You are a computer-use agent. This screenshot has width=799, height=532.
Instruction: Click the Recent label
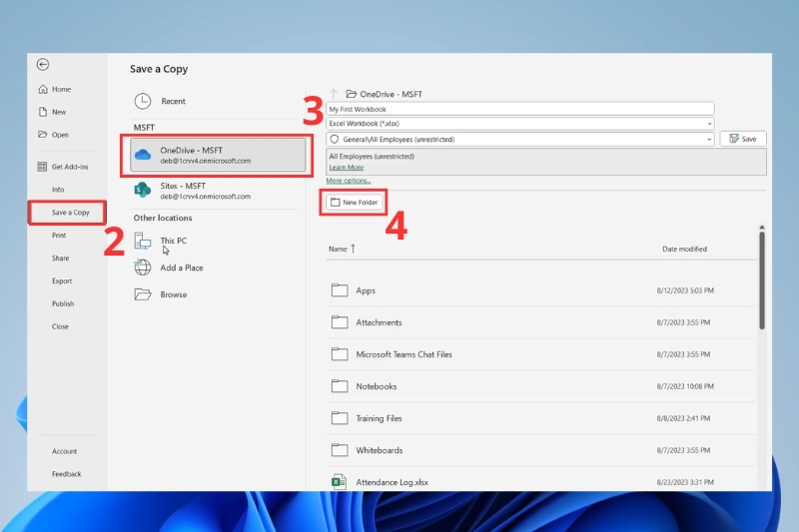click(173, 101)
